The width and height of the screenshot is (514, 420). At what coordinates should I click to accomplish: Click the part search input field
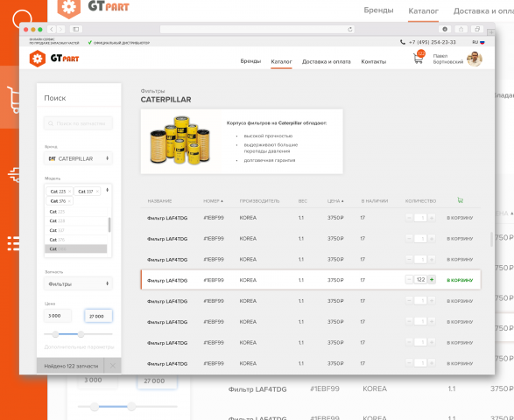pos(78,123)
